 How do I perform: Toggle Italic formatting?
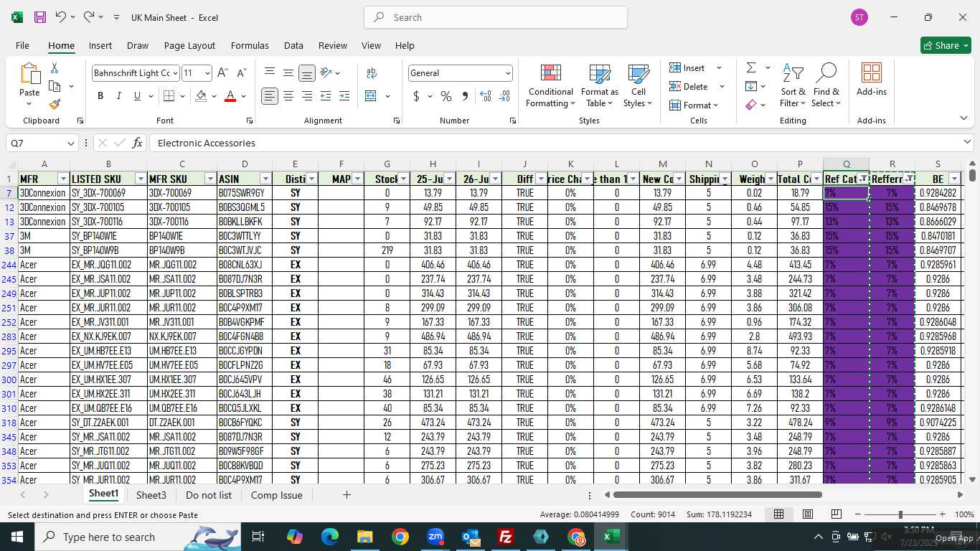click(119, 96)
